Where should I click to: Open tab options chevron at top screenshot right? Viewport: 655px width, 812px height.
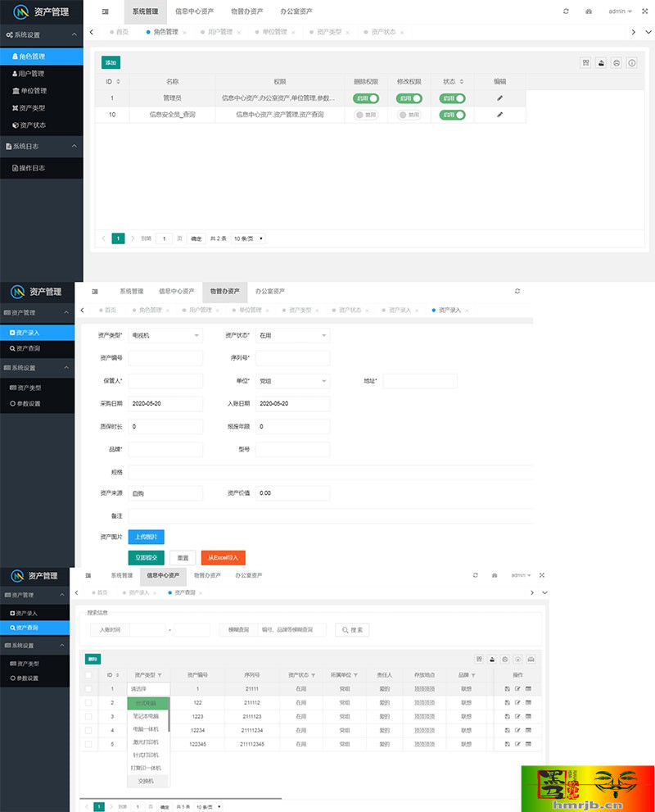(x=648, y=32)
